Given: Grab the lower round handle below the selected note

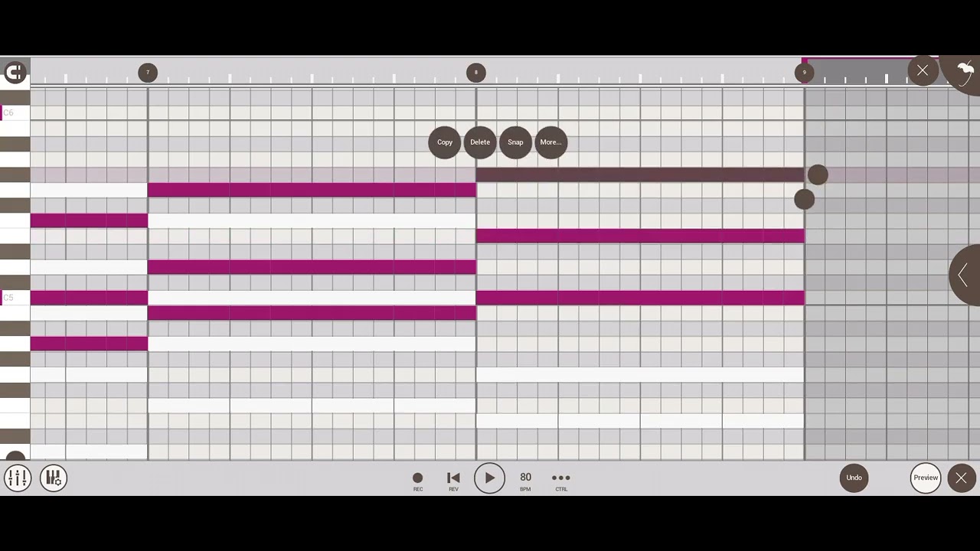Looking at the screenshot, I should (804, 200).
